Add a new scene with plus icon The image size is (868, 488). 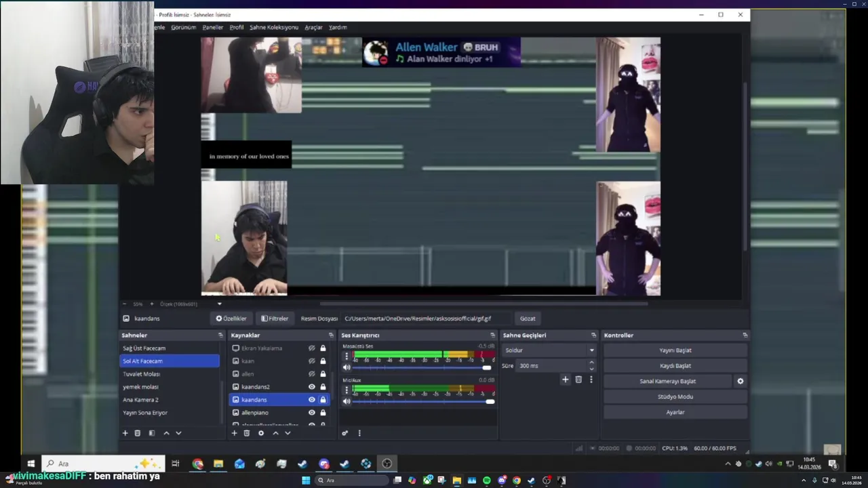tap(125, 433)
